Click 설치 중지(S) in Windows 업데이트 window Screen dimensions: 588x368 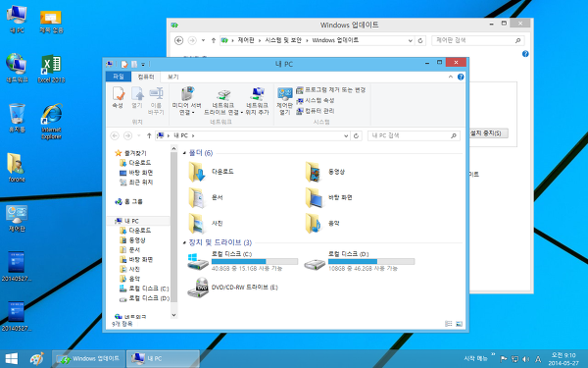488,133
